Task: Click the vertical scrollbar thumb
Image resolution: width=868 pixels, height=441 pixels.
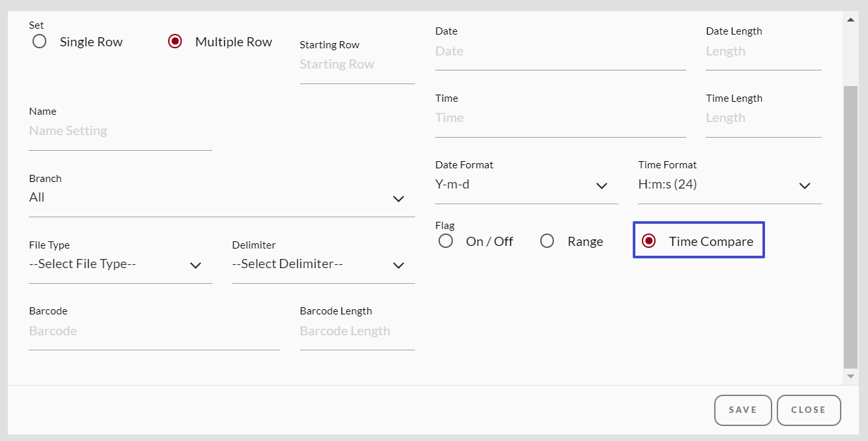Action: coord(850,227)
